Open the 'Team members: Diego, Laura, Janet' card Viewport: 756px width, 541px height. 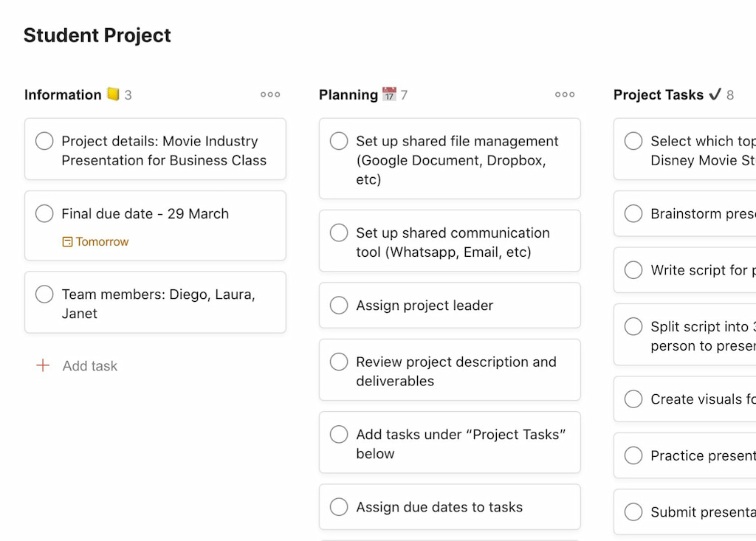point(155,302)
